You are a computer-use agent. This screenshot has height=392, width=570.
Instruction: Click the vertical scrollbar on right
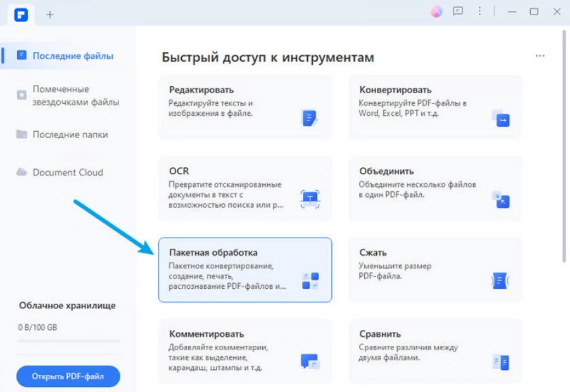[564, 146]
